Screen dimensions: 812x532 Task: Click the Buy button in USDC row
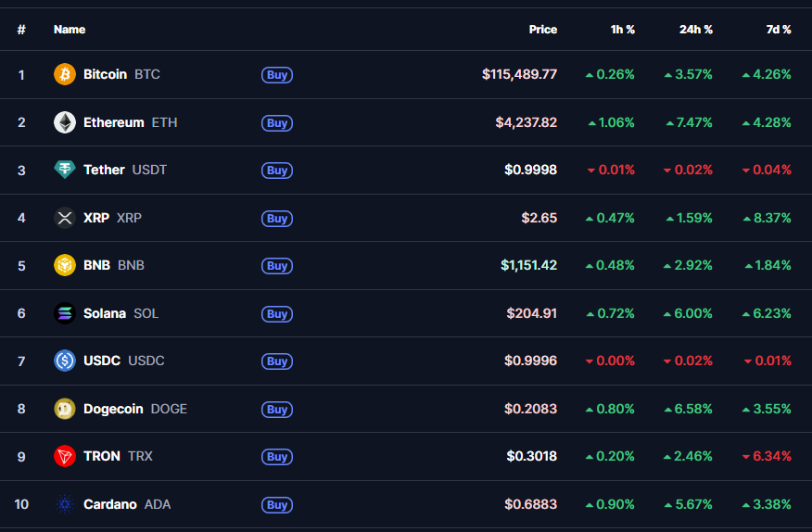pyautogui.click(x=277, y=361)
